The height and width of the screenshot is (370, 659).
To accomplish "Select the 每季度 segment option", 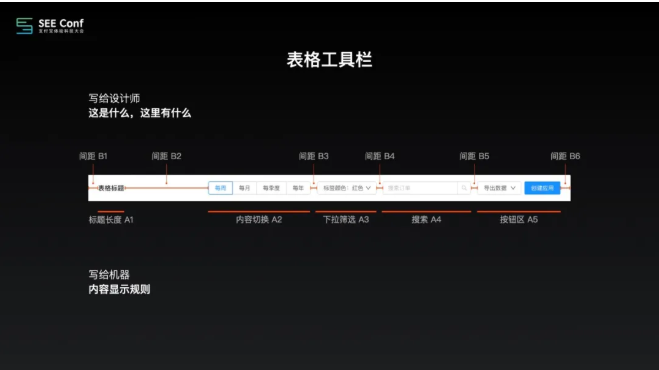I will tap(271, 188).
